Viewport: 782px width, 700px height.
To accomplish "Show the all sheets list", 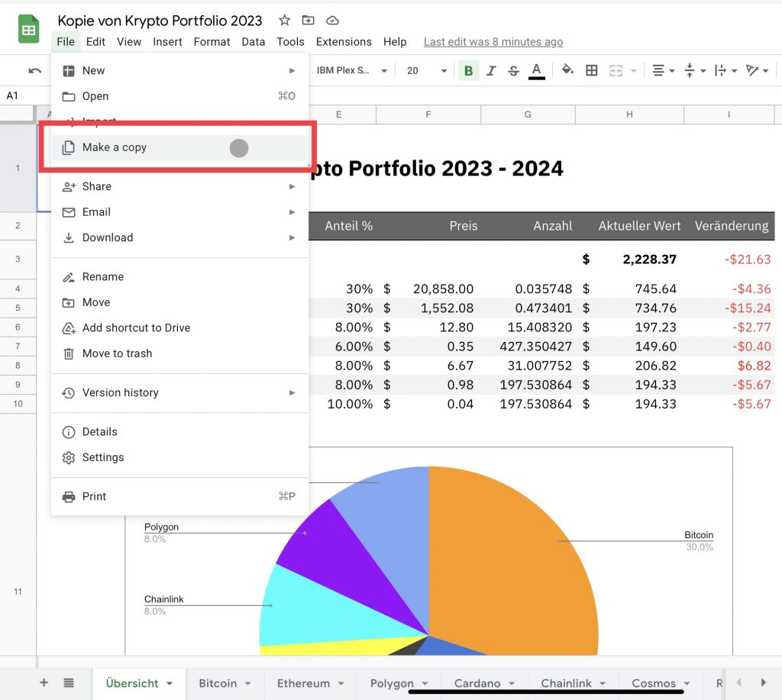I will [x=69, y=682].
